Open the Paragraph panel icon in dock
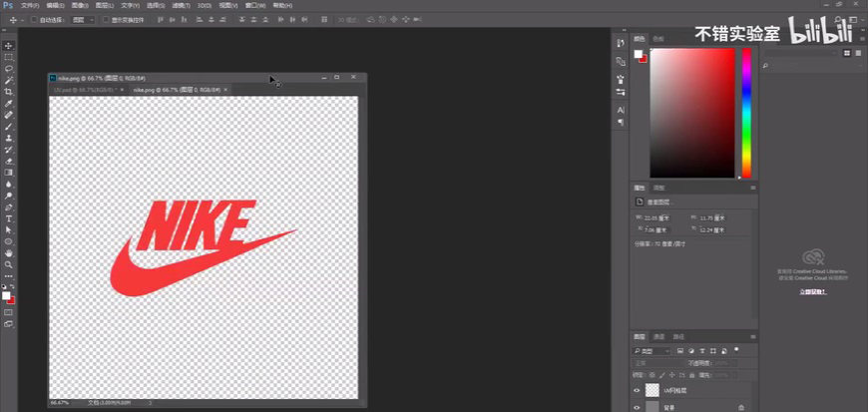 tap(621, 122)
